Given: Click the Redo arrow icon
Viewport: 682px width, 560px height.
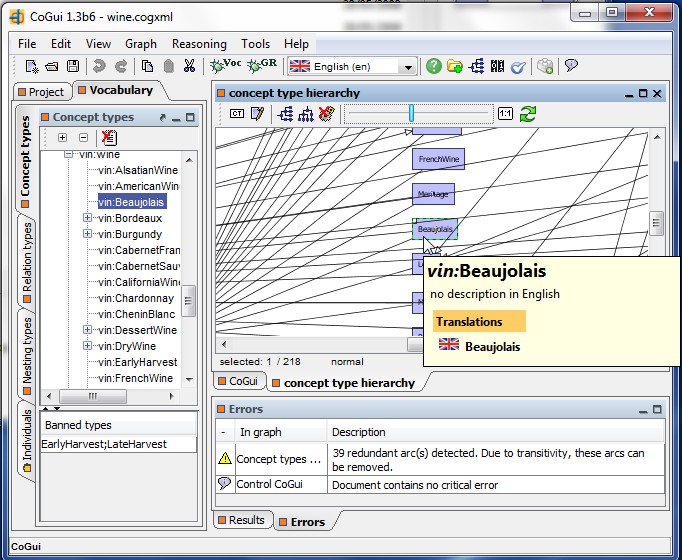Looking at the screenshot, I should pyautogui.click(x=120, y=66).
